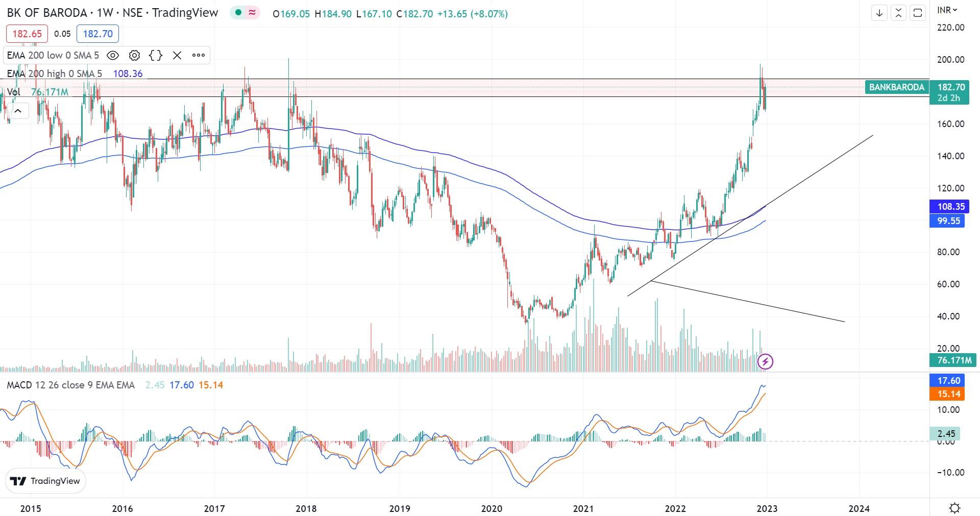The image size is (980, 516).
Task: Click the red sell price 182.65
Action: pos(27,34)
